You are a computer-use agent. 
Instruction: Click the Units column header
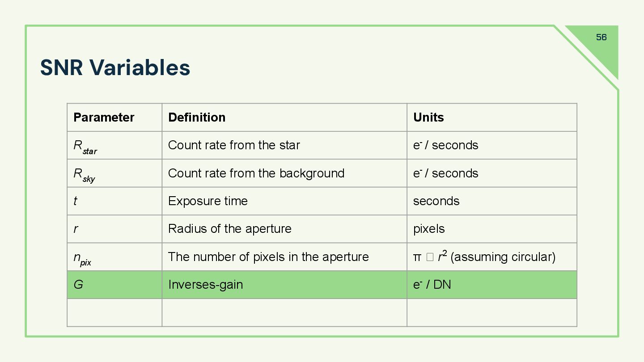492,118
